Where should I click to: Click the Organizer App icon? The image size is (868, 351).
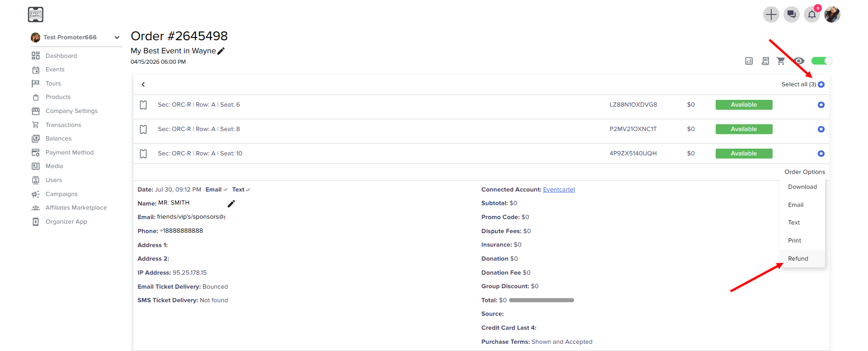click(36, 222)
